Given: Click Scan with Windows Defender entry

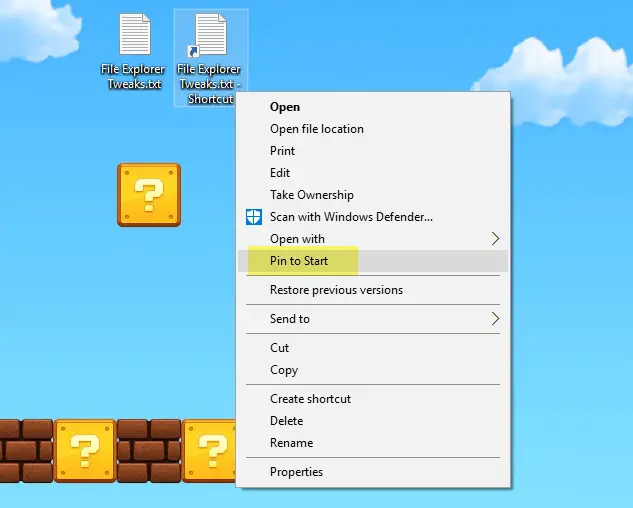Looking at the screenshot, I should pyautogui.click(x=373, y=217).
